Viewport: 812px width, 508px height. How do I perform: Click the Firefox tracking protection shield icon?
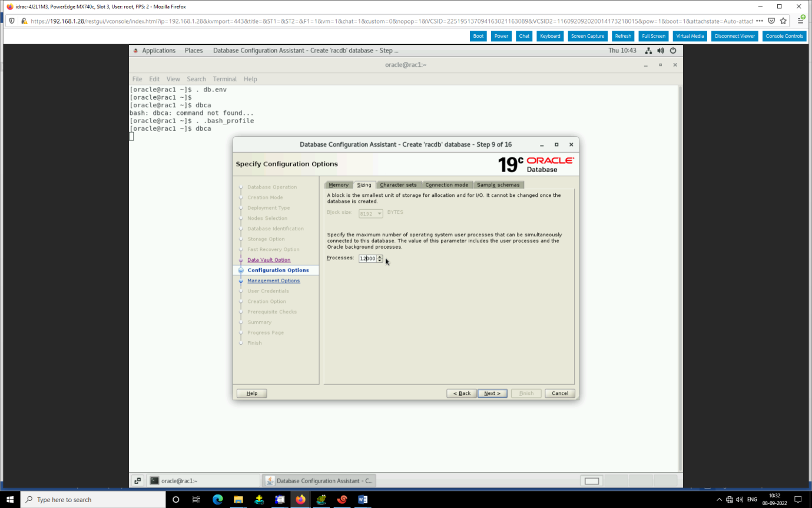(x=12, y=21)
